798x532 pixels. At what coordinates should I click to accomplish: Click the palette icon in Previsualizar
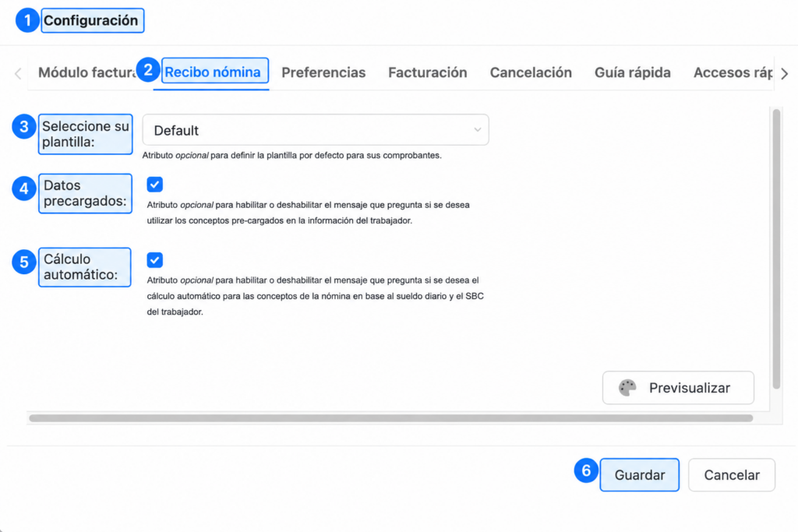[x=627, y=388]
